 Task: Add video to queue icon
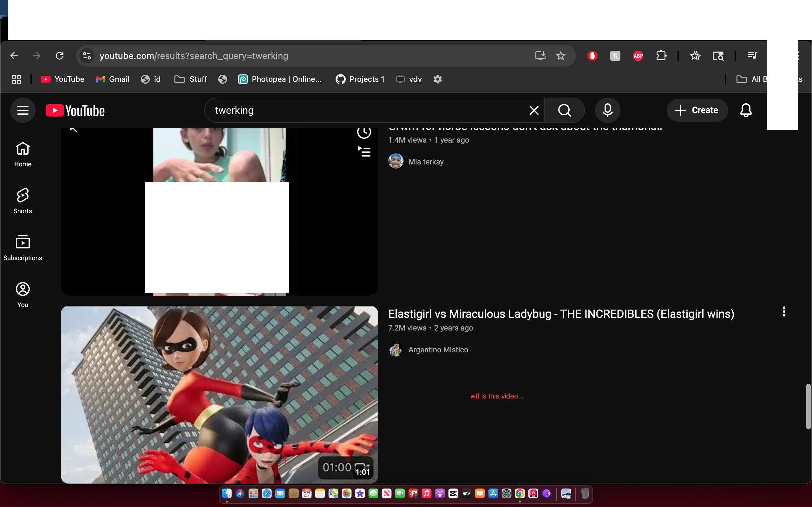coord(364,151)
